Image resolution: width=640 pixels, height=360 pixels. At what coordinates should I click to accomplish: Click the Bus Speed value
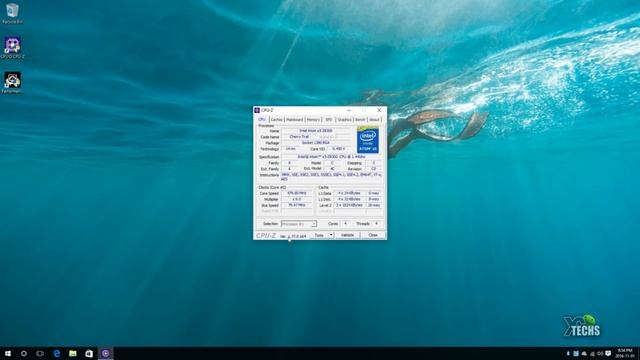coord(297,205)
